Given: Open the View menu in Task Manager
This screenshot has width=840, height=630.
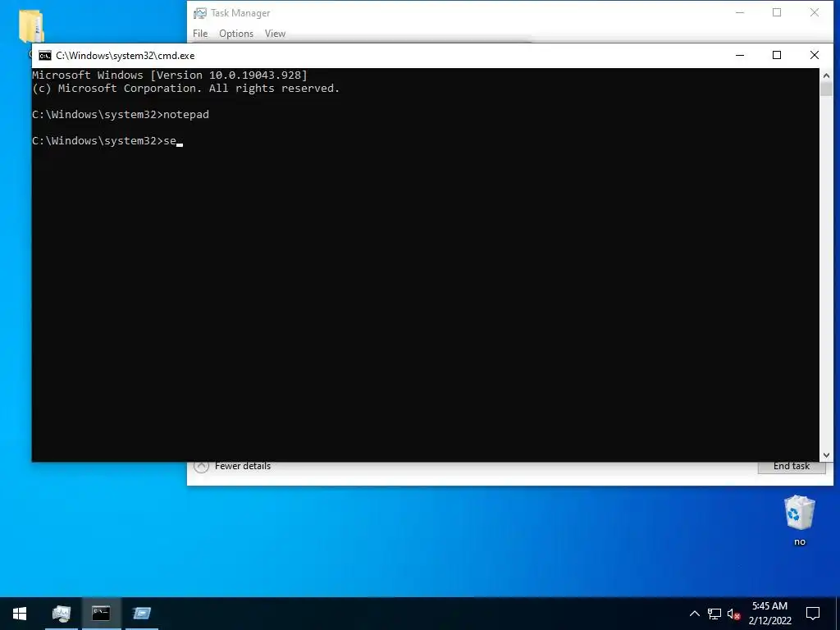Looking at the screenshot, I should [x=275, y=33].
